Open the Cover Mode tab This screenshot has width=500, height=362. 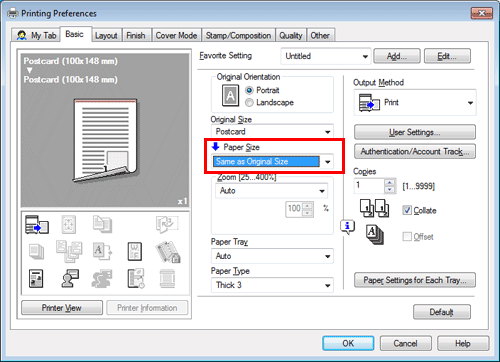click(x=176, y=35)
